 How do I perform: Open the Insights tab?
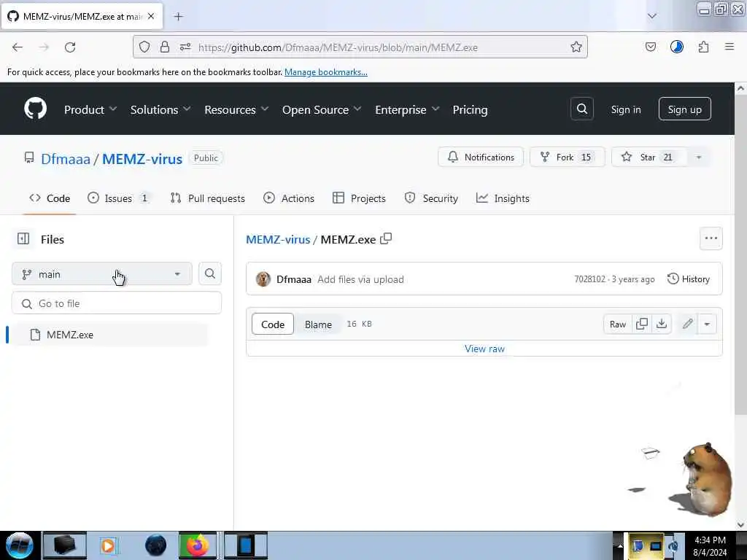click(503, 198)
